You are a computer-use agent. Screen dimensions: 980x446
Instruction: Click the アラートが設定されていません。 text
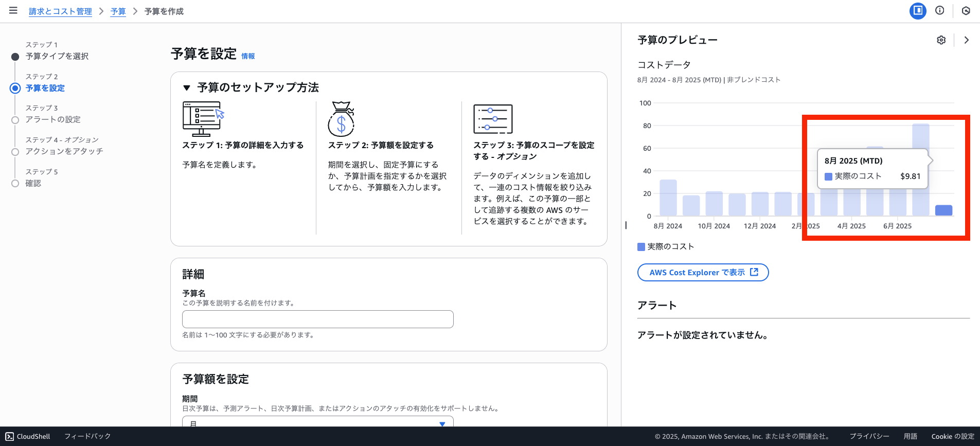pyautogui.click(x=704, y=335)
